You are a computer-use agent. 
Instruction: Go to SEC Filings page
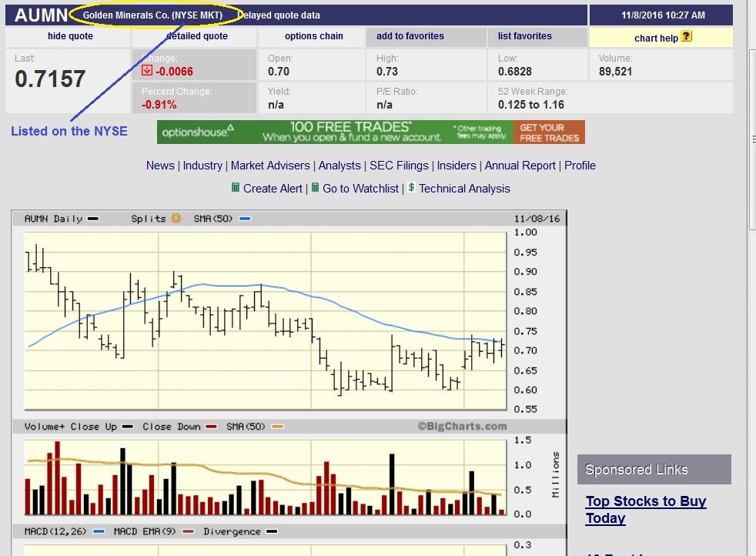coord(399,166)
